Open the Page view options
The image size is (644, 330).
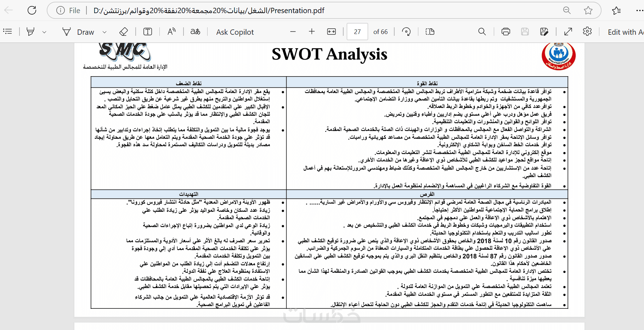(430, 32)
